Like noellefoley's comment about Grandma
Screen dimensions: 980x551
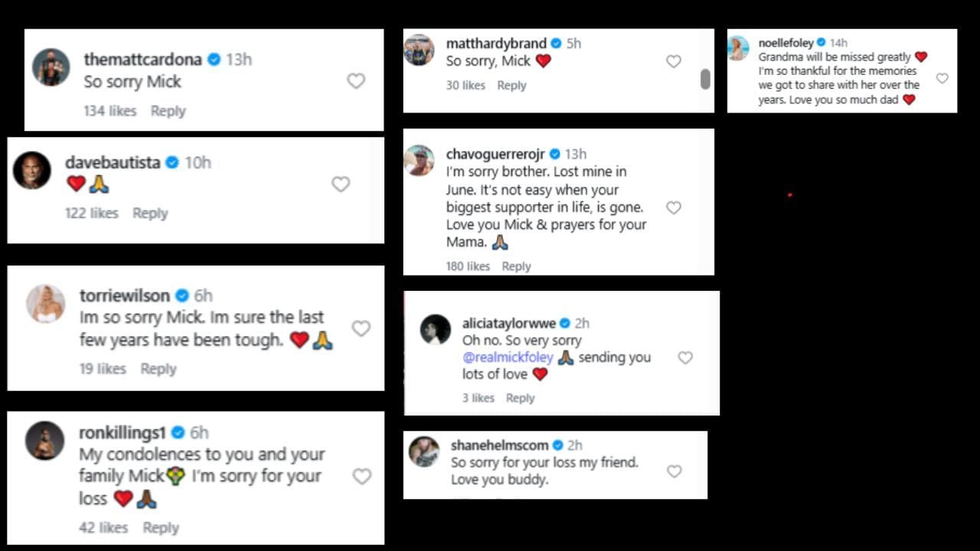pyautogui.click(x=942, y=78)
